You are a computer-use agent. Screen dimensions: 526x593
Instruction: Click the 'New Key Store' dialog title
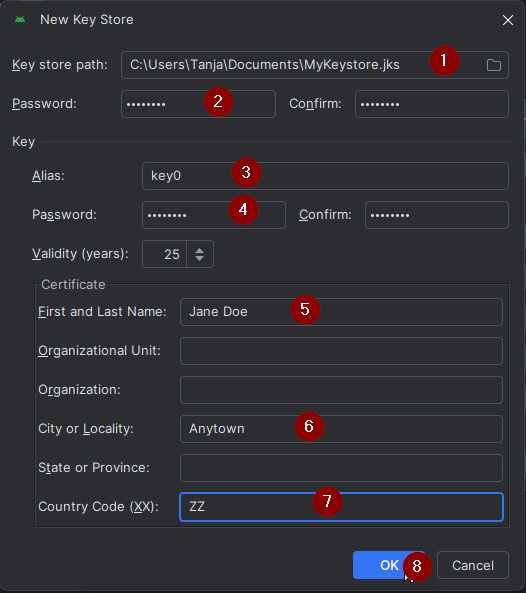87,20
